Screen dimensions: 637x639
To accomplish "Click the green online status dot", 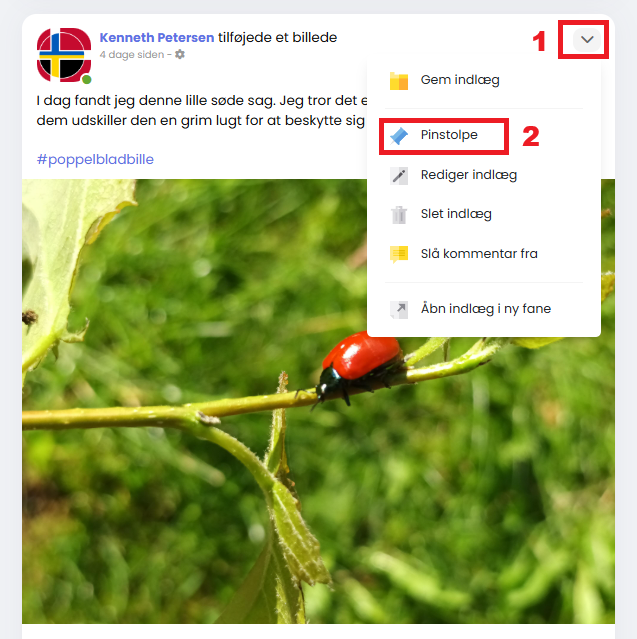I will (x=86, y=79).
